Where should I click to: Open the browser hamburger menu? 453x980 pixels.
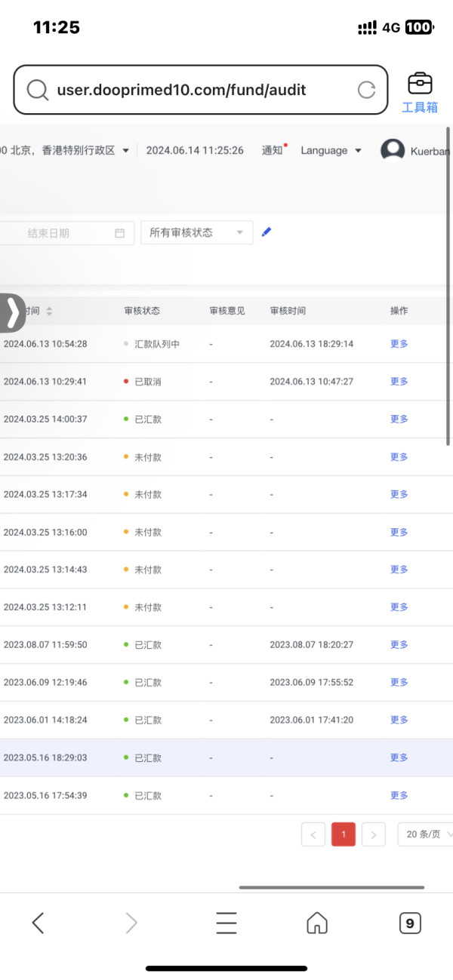(x=226, y=923)
